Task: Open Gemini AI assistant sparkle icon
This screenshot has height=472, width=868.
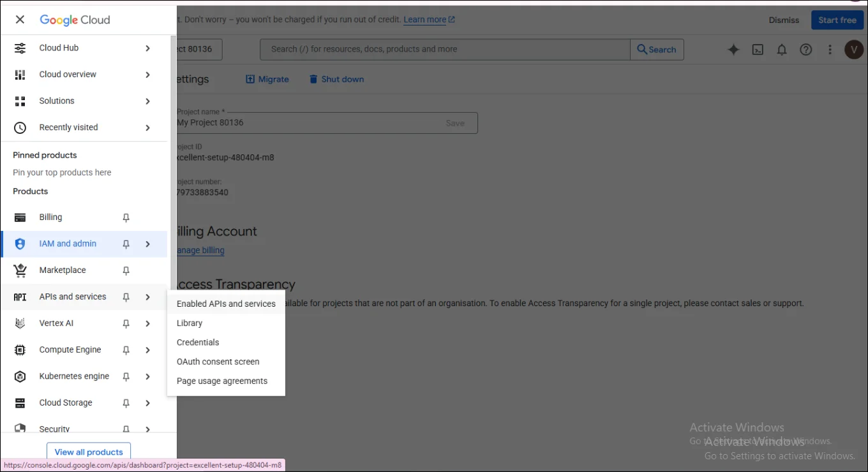Action: [733, 49]
